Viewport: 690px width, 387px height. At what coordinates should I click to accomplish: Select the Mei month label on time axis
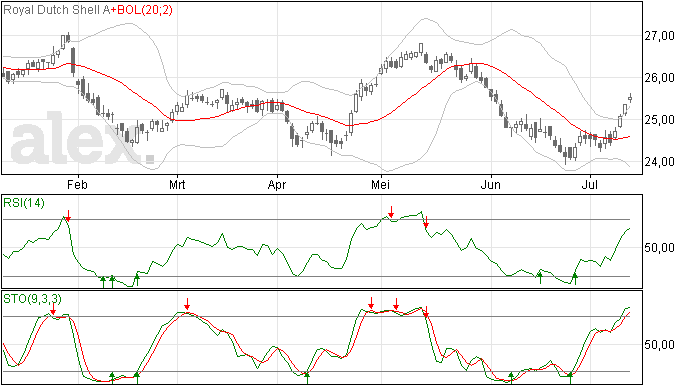tap(381, 184)
